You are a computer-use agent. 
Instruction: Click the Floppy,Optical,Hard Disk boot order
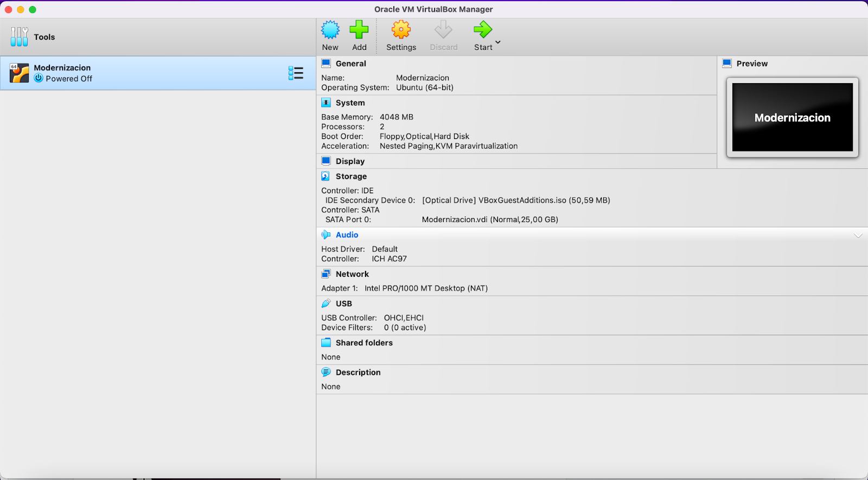pos(424,136)
